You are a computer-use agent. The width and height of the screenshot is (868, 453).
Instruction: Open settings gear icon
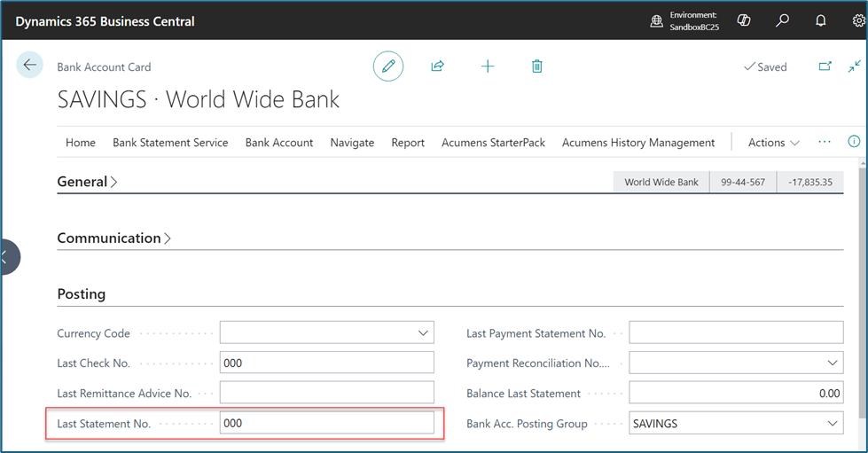[x=858, y=20]
